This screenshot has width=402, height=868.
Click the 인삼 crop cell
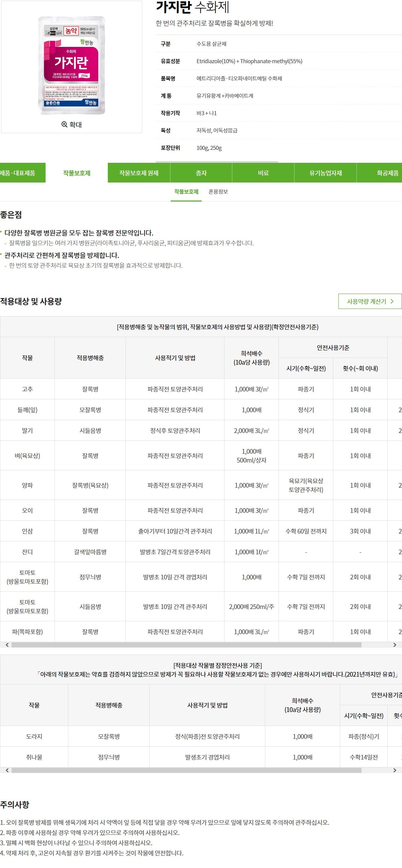coord(27,531)
